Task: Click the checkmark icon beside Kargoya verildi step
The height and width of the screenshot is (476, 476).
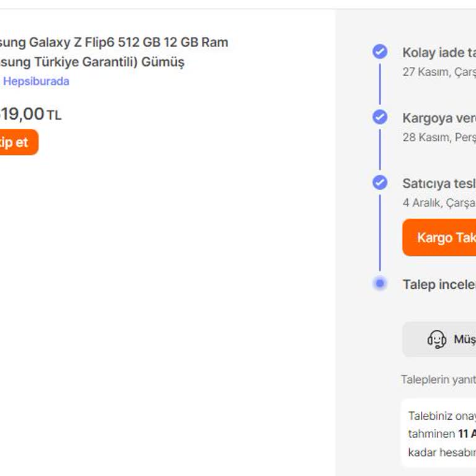Action: (380, 117)
